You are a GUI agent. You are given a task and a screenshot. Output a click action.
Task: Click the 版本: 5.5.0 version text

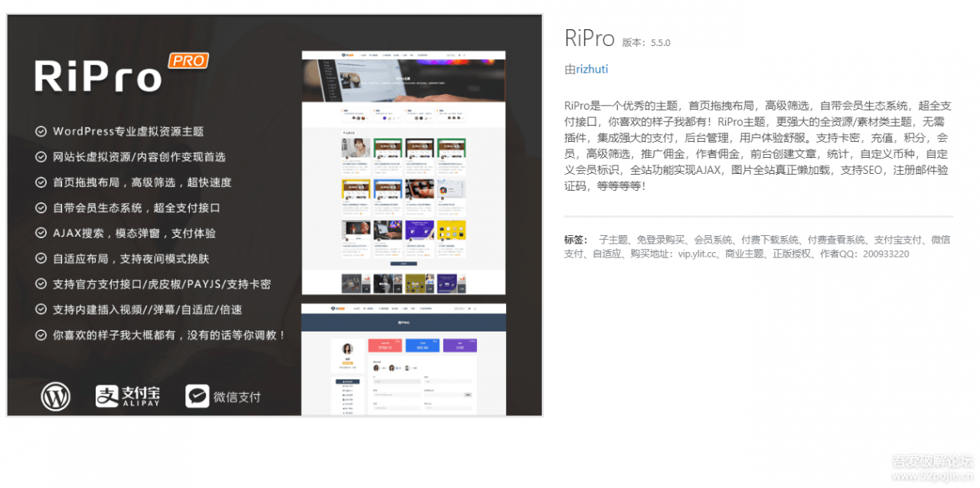[x=646, y=43]
